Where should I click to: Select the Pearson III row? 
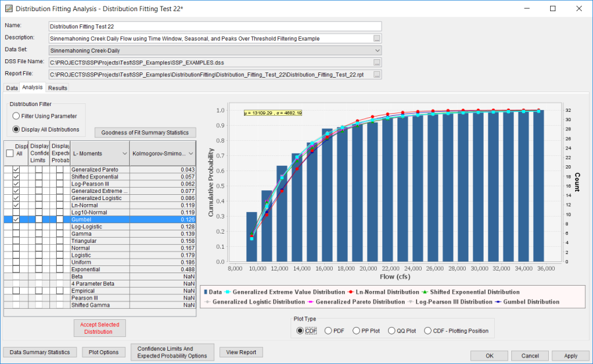(x=100, y=298)
